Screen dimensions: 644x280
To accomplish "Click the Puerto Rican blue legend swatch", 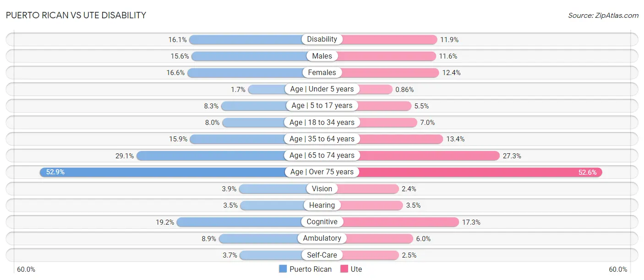I will click(283, 269).
